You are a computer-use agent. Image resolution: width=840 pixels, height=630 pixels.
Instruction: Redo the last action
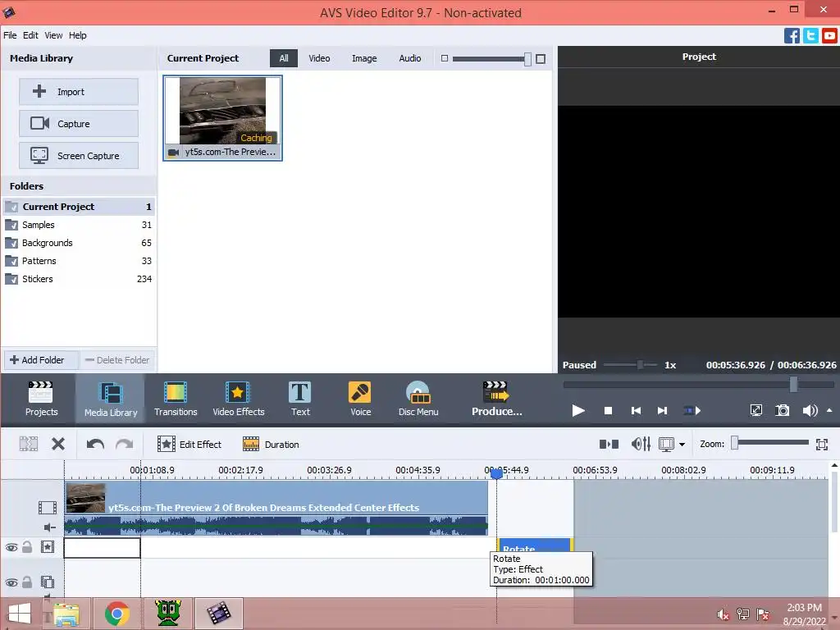pos(125,444)
